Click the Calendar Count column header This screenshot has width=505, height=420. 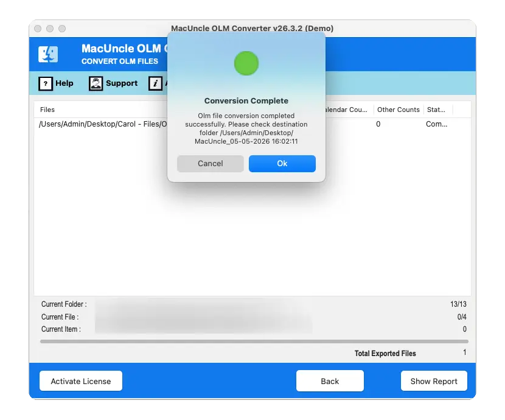[347, 110]
